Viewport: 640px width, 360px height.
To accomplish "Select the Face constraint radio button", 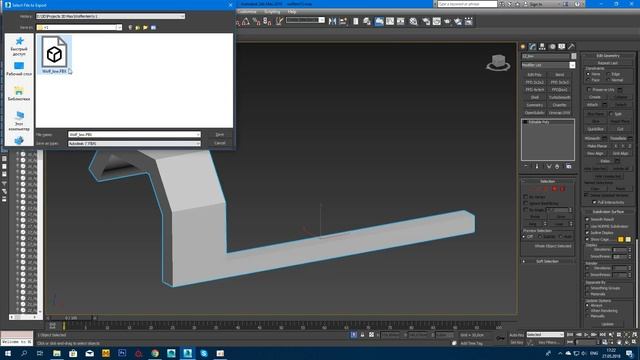I will (588, 80).
